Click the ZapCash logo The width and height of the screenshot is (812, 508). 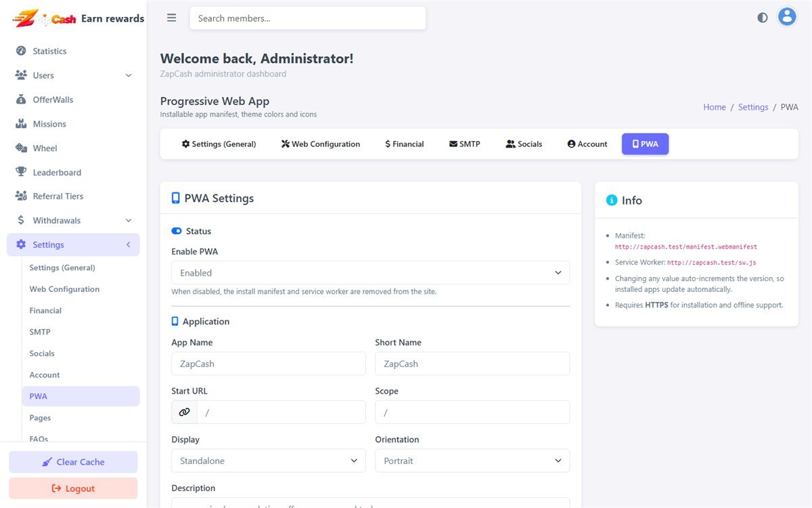(x=45, y=18)
